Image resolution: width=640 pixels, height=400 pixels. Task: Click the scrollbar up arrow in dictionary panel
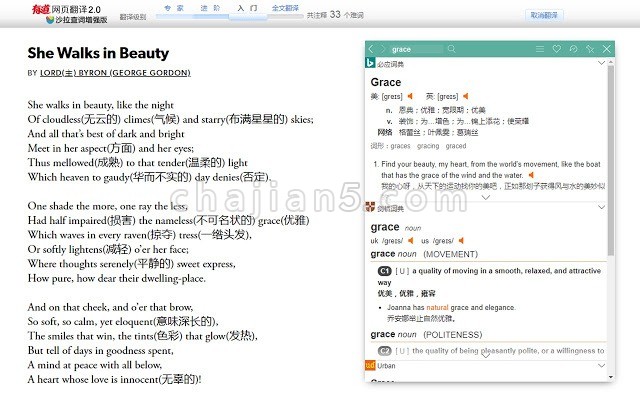point(611,62)
